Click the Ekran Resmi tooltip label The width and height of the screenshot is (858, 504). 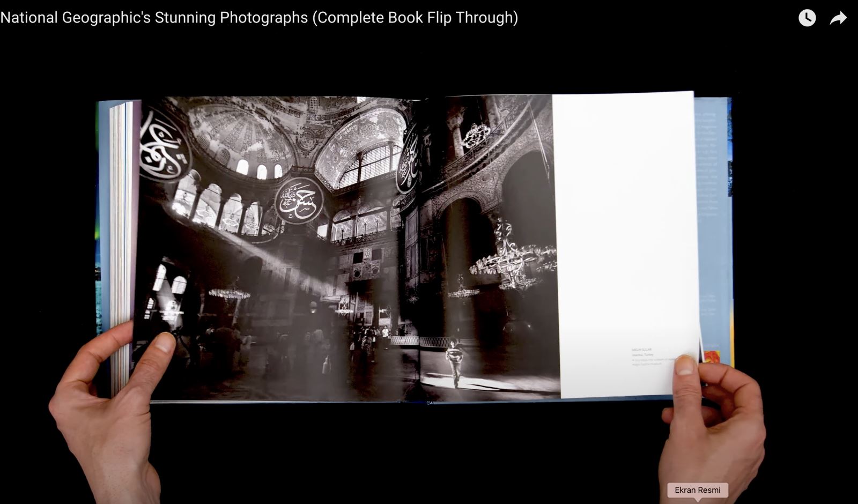point(698,490)
